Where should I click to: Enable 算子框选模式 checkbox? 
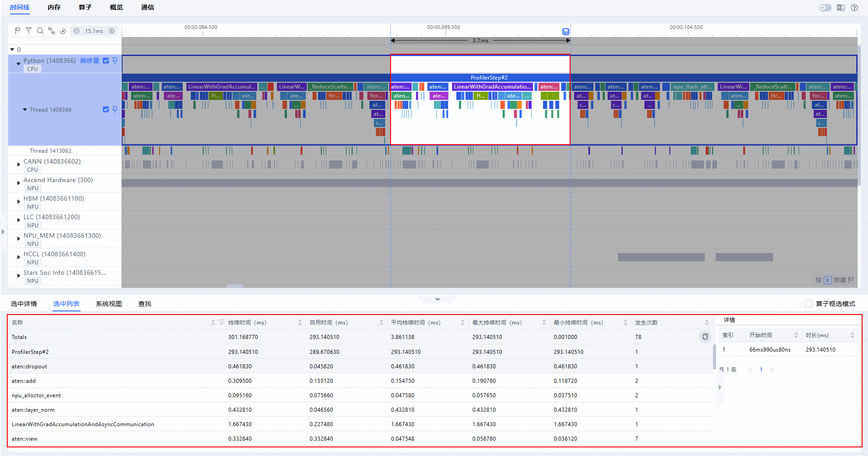coord(808,304)
